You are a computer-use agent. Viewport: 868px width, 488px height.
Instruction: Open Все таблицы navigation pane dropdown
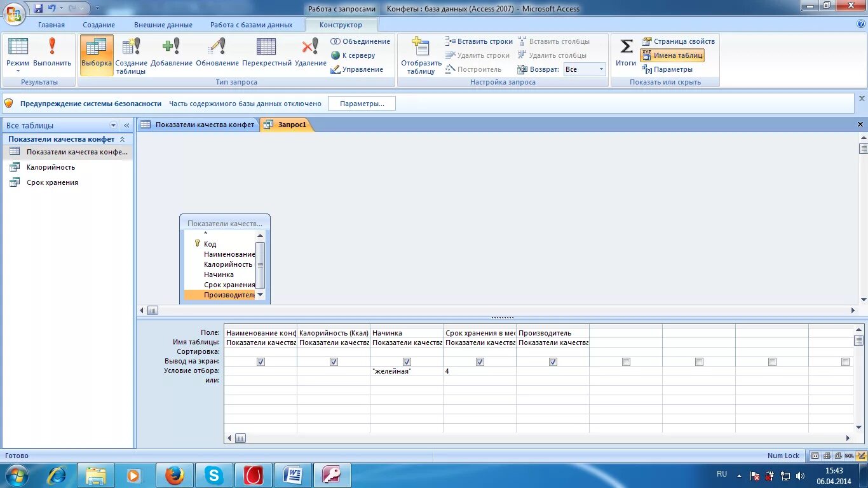pyautogui.click(x=114, y=125)
